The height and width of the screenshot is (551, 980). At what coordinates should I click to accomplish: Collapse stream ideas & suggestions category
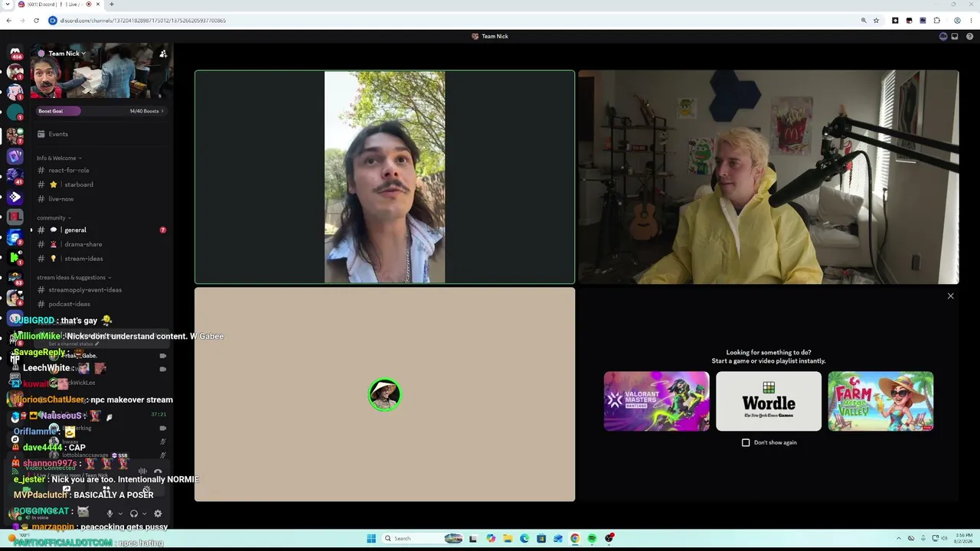tap(73, 278)
